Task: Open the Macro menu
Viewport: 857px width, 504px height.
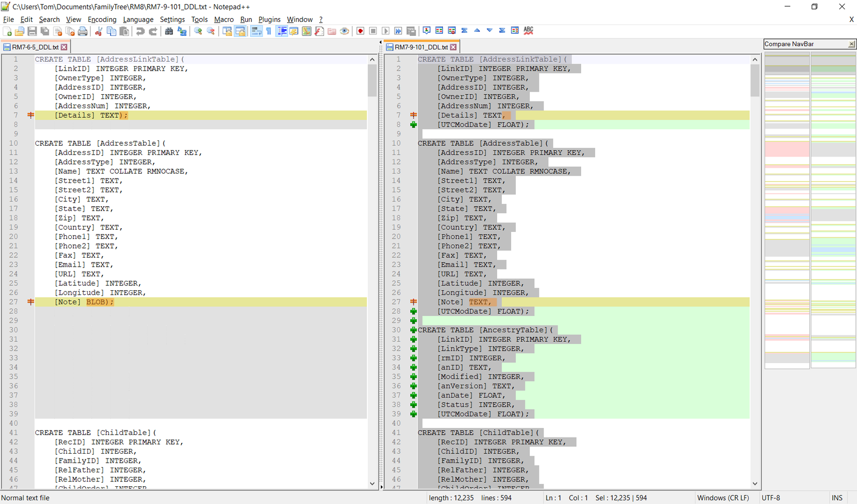Action: tap(224, 19)
